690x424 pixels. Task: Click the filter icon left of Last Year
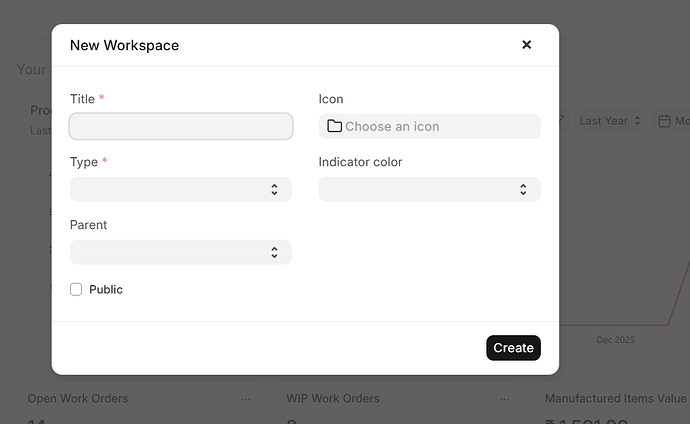pyautogui.click(x=561, y=121)
